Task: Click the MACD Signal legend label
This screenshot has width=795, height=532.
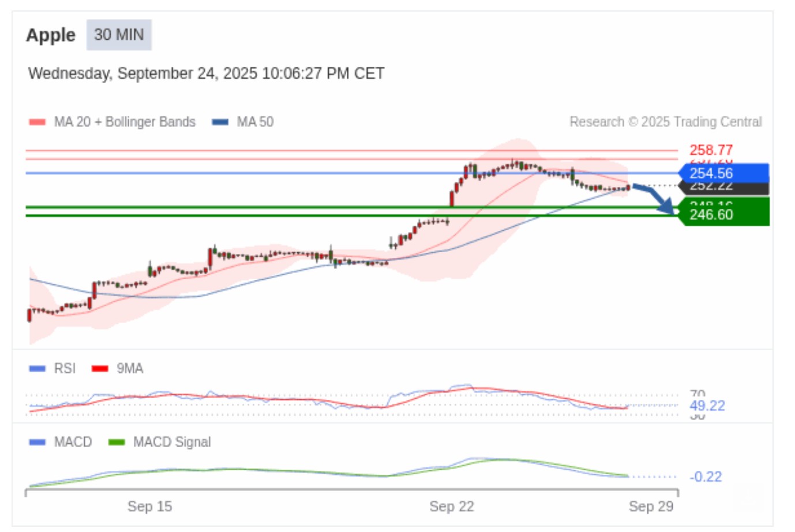Action: (172, 442)
